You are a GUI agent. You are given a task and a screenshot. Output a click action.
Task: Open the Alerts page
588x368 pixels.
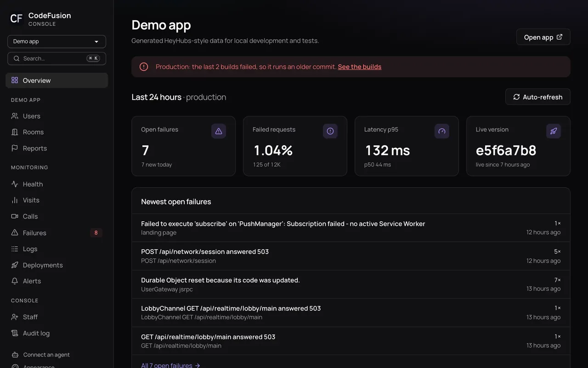coord(57,281)
